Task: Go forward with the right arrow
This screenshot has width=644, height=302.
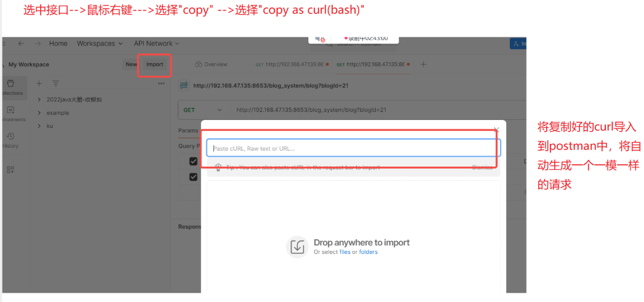Action: pyautogui.click(x=38, y=44)
